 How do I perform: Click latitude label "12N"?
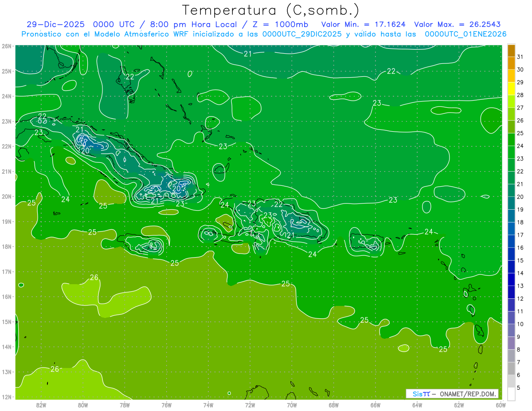pyautogui.click(x=7, y=397)
